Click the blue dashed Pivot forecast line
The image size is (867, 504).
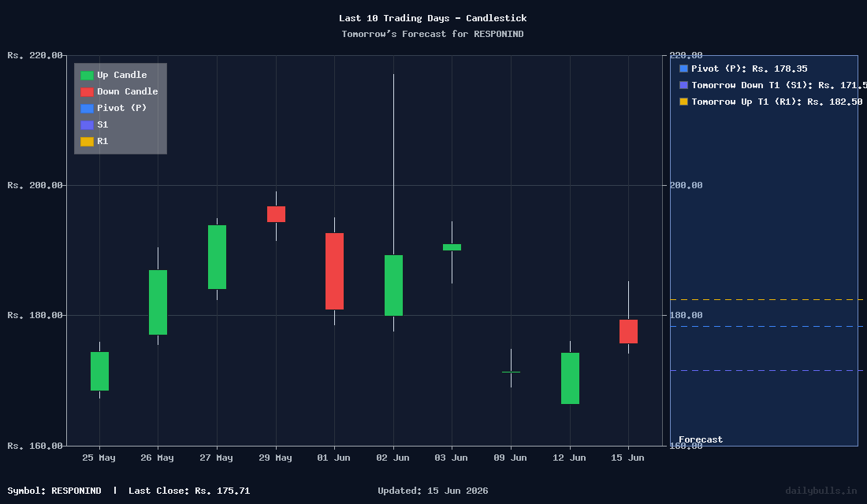tap(765, 327)
